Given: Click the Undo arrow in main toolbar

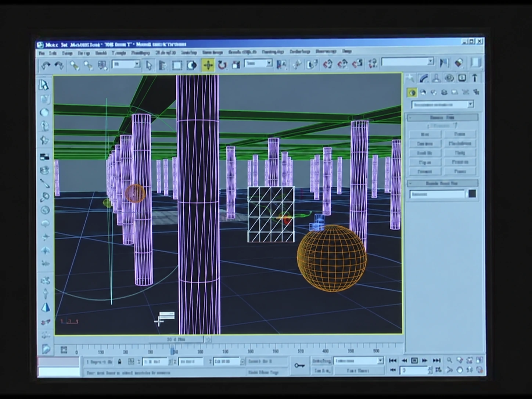Looking at the screenshot, I should pos(46,65).
